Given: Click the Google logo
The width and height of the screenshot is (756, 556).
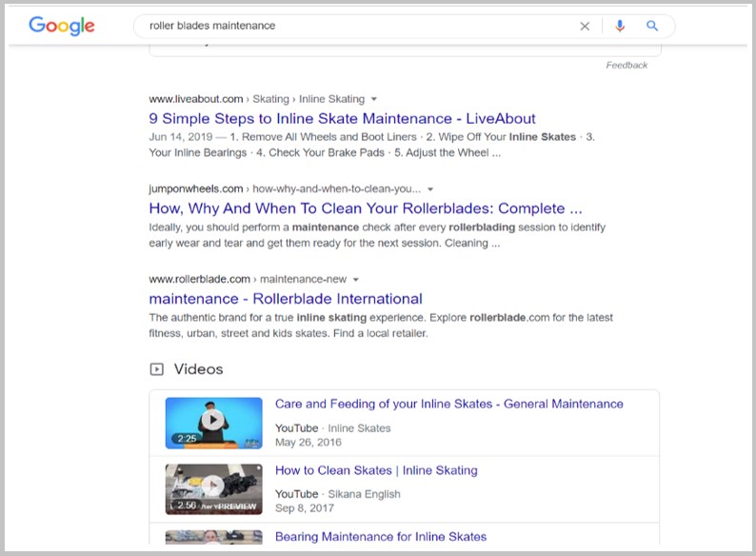Looking at the screenshot, I should 62,26.
